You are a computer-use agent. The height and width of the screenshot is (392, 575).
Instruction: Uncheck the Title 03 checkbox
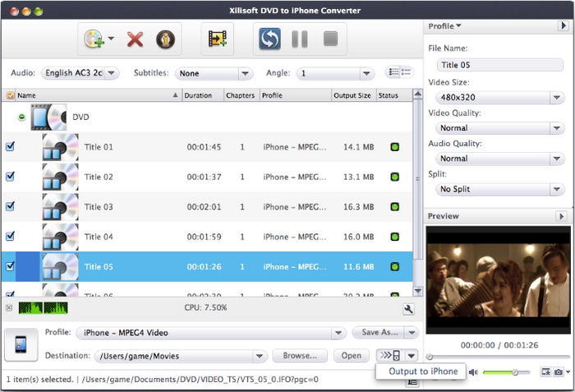(x=10, y=206)
